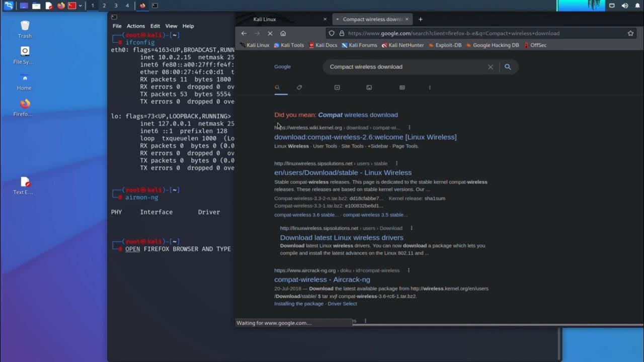Click the tracking protection shield icon
Screen dimensions: 644x362
tap(332, 33)
